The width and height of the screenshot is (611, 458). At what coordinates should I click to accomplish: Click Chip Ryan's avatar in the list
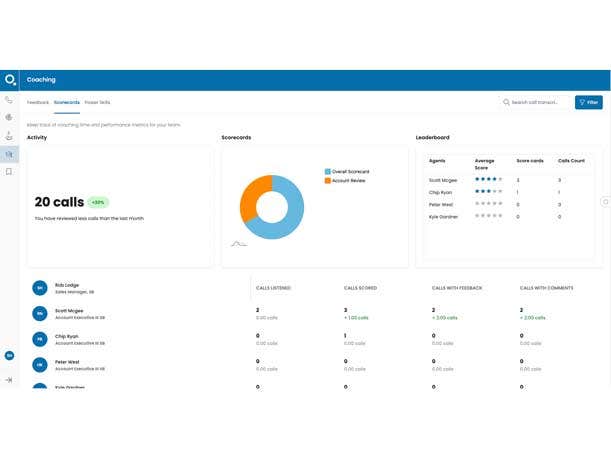pos(40,338)
